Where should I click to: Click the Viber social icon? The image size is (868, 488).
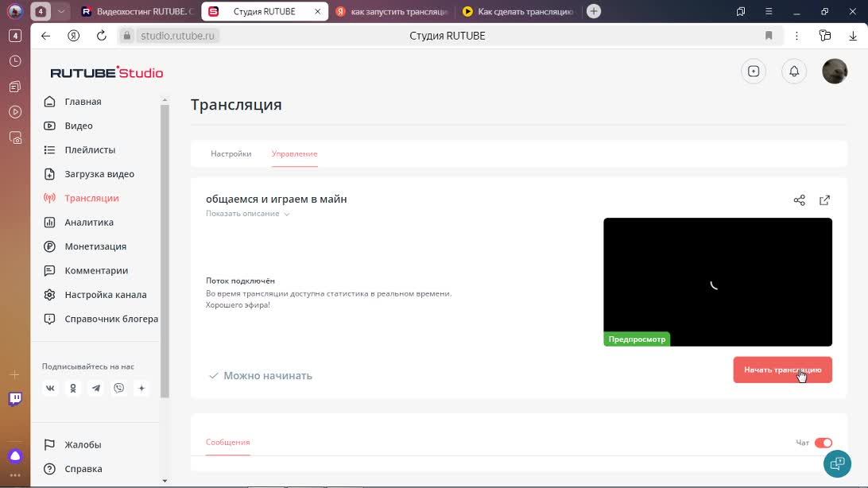pyautogui.click(x=119, y=389)
